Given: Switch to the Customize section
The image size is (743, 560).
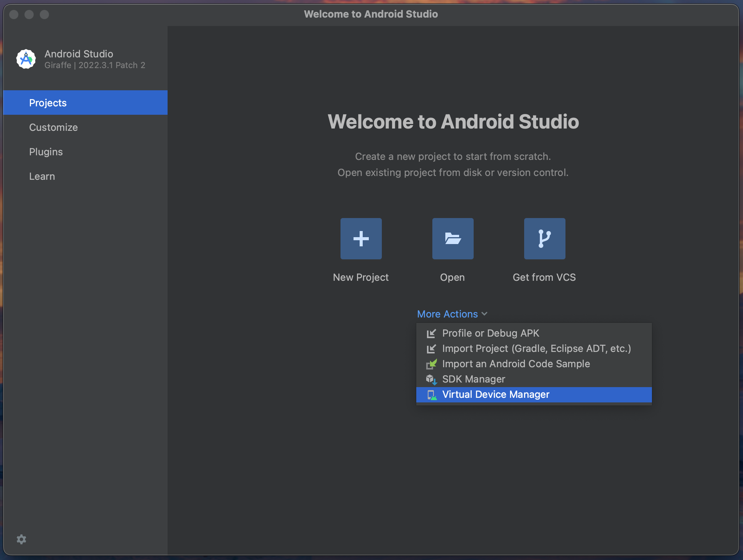Looking at the screenshot, I should [54, 127].
